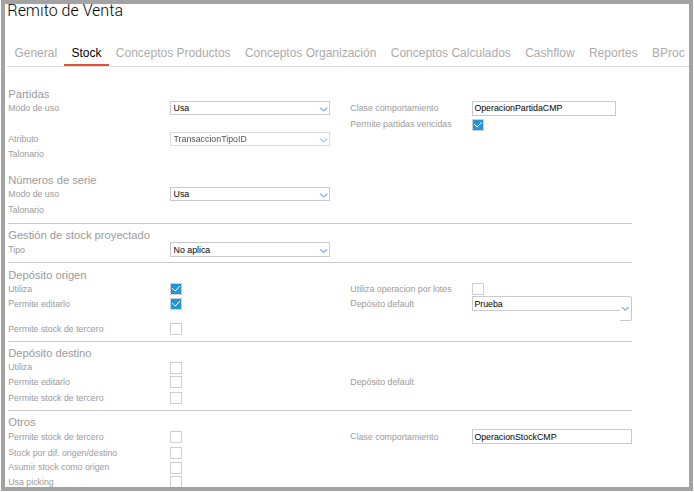Toggle the Permite partidas vencidas checkbox

click(478, 125)
